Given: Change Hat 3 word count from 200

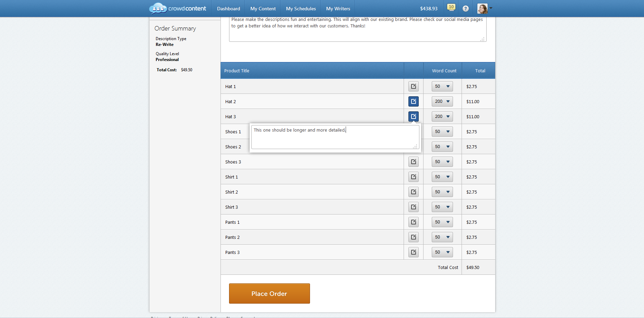Looking at the screenshot, I should point(442,117).
